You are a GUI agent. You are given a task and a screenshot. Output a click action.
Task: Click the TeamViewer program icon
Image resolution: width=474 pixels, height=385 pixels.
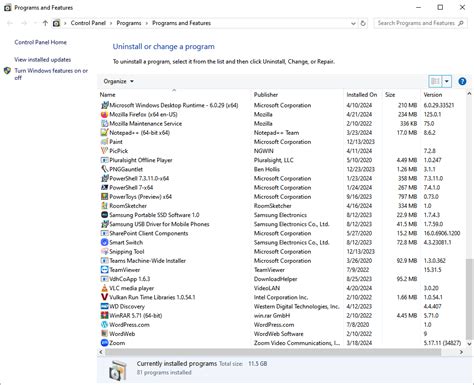104,270
